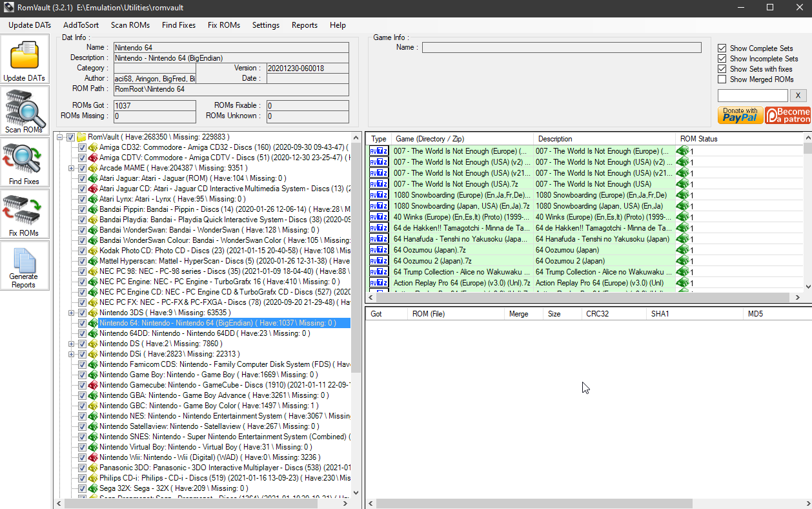The image size is (812, 509).
Task: Toggle the Nintendo 64 tree checkbox
Action: click(82, 323)
